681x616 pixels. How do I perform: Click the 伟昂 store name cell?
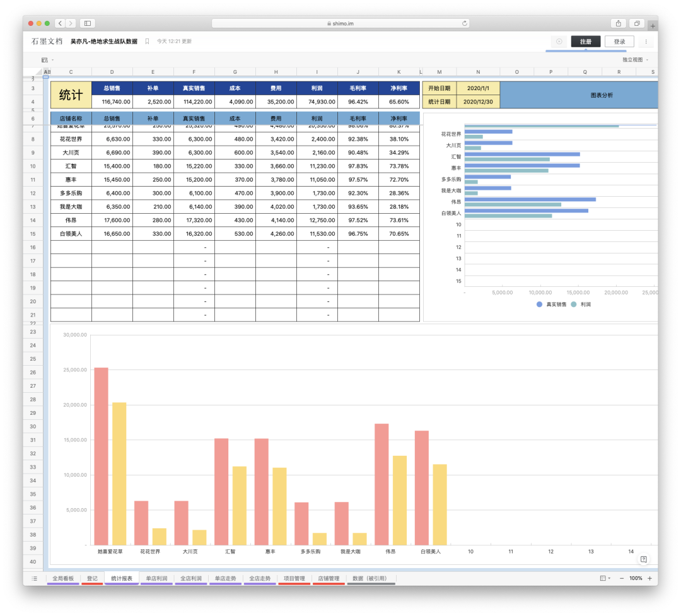click(71, 220)
